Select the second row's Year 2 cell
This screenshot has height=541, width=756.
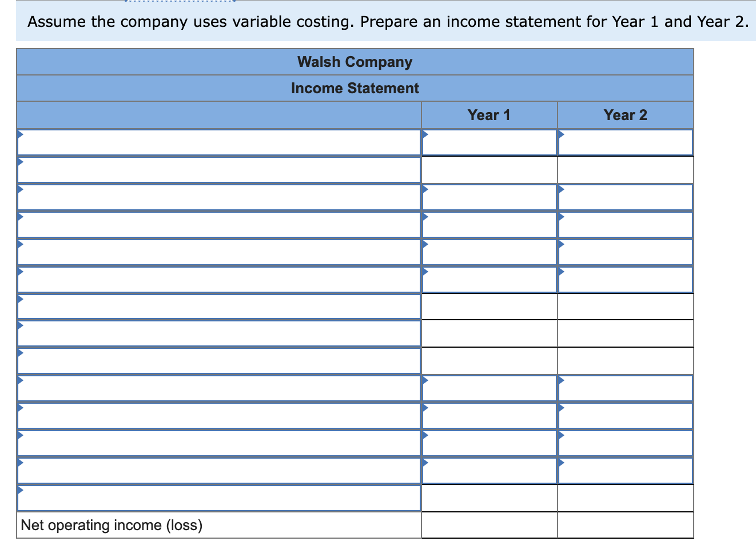tap(626, 170)
